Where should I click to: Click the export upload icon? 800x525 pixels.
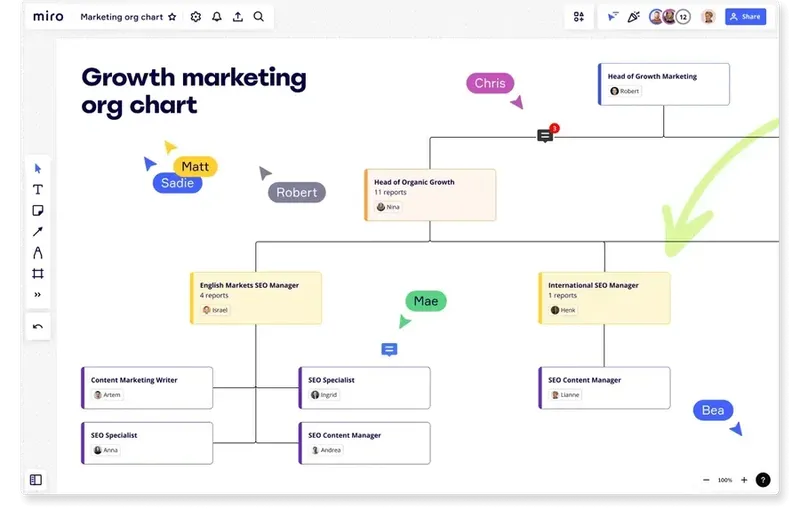tap(238, 17)
